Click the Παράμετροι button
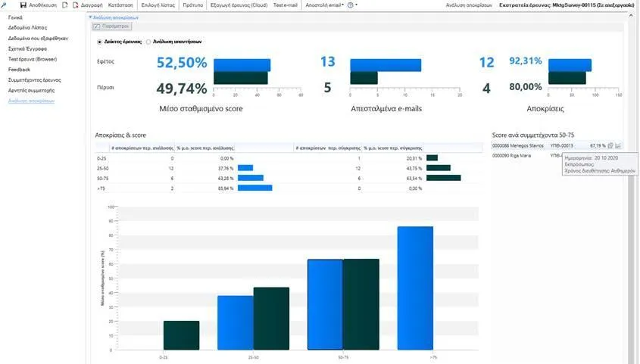Viewport: 640px width, 364px height. 112,26
